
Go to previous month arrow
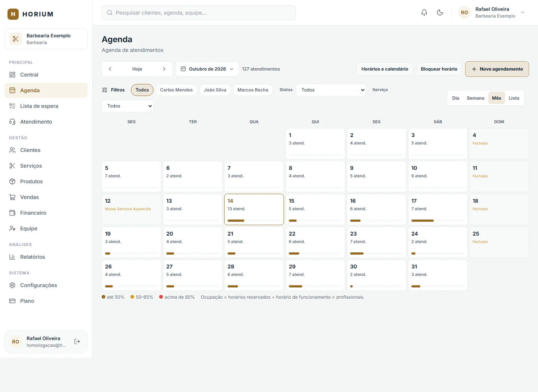point(110,69)
